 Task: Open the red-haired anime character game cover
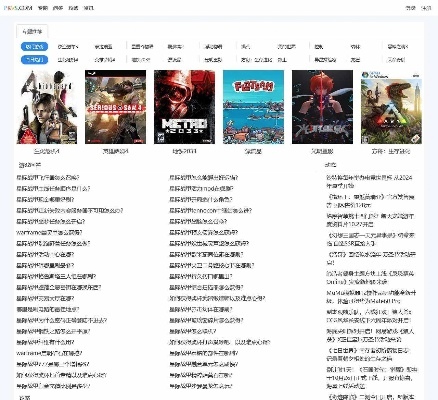pos(322,107)
